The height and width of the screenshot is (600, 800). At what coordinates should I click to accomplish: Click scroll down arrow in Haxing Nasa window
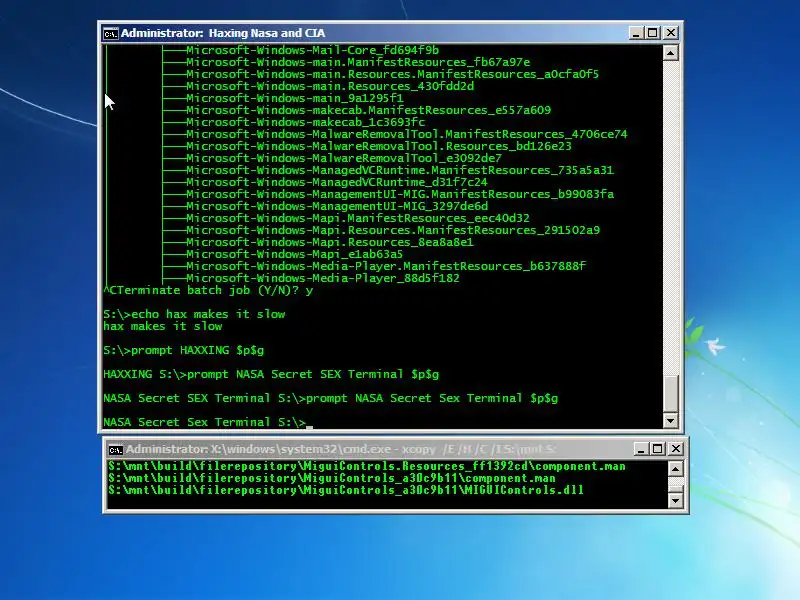[670, 420]
